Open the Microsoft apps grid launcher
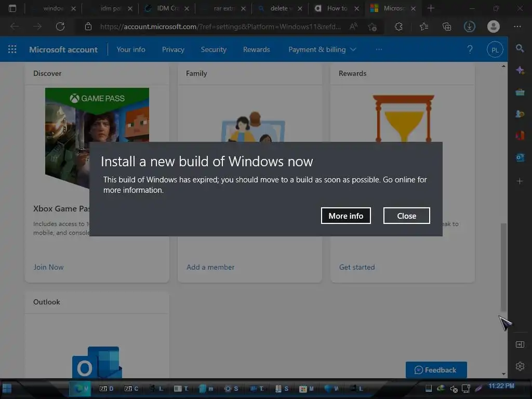Image resolution: width=532 pixels, height=399 pixels. 12,49
